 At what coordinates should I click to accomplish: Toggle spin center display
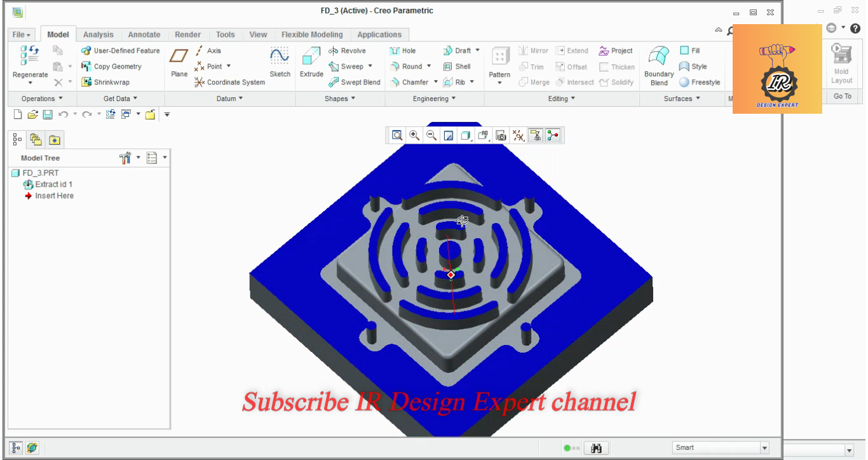(x=553, y=135)
